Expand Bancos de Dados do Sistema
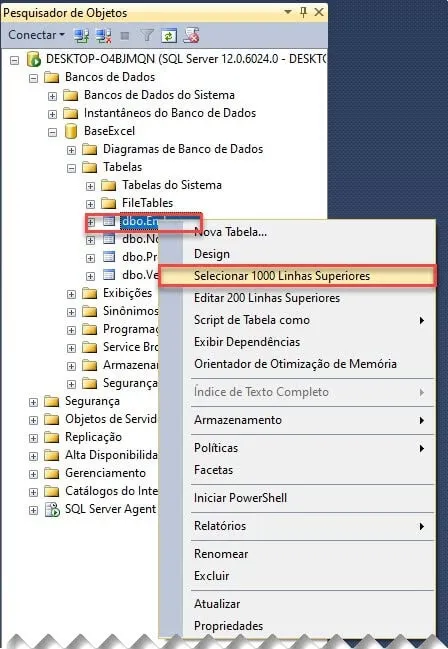Viewport: 448px width, 649px height. click(53, 96)
